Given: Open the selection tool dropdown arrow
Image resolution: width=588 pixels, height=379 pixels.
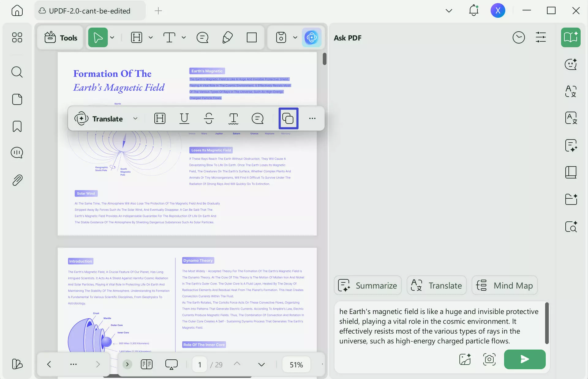Looking at the screenshot, I should coord(112,37).
